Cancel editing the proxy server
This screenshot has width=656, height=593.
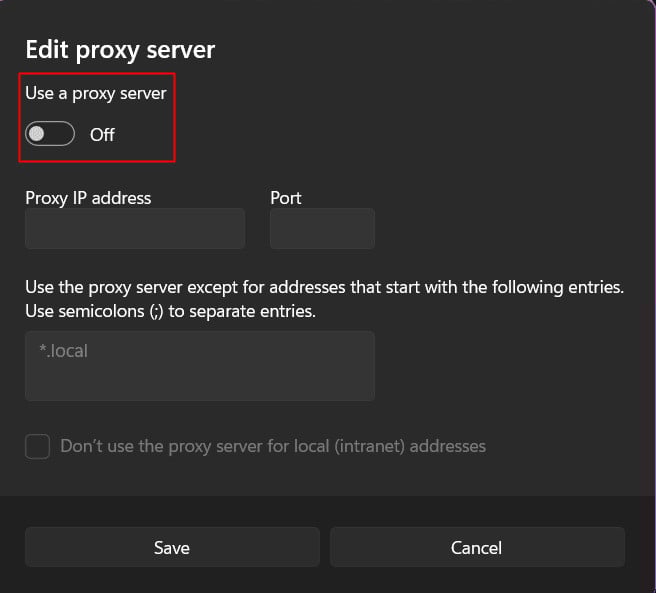(x=477, y=547)
